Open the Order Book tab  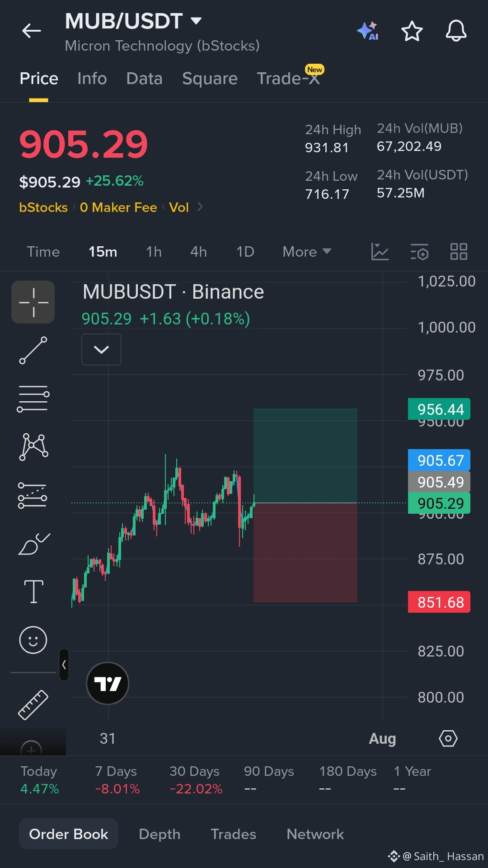69,834
